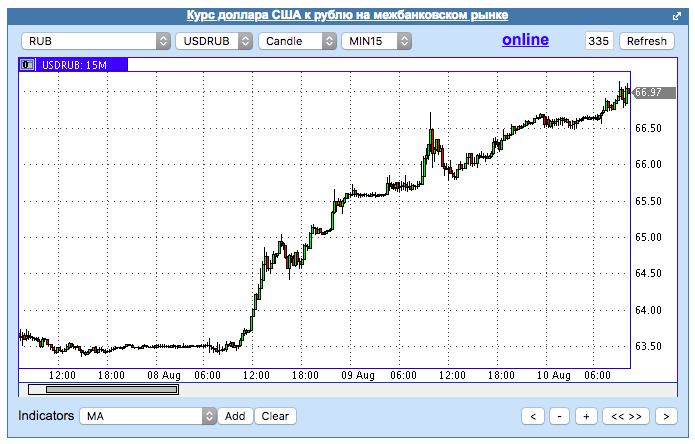Zoom in with the '+' button

tap(586, 416)
